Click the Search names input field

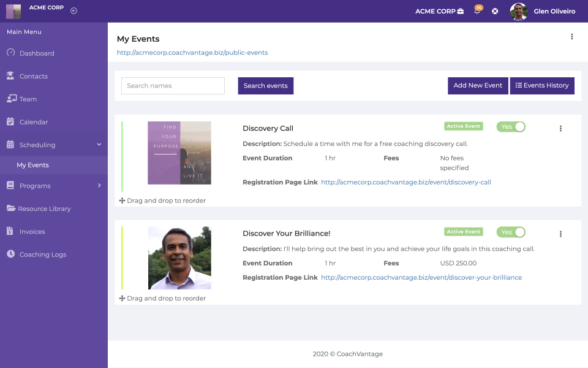[x=173, y=86]
